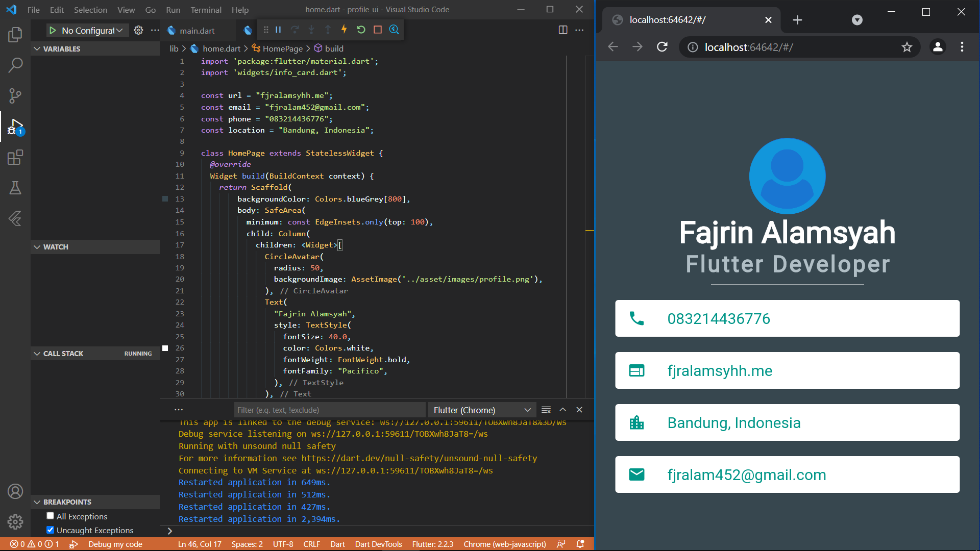Image resolution: width=980 pixels, height=551 pixels.
Task: Click the debug console filter field
Action: point(329,410)
